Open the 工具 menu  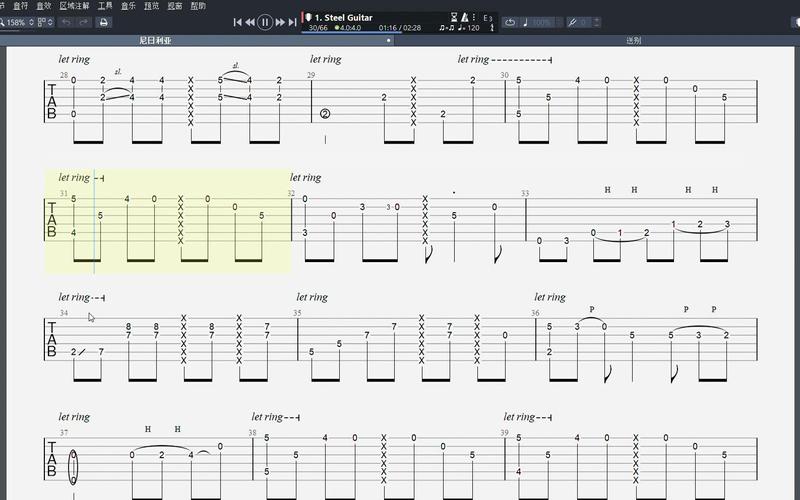tap(105, 6)
